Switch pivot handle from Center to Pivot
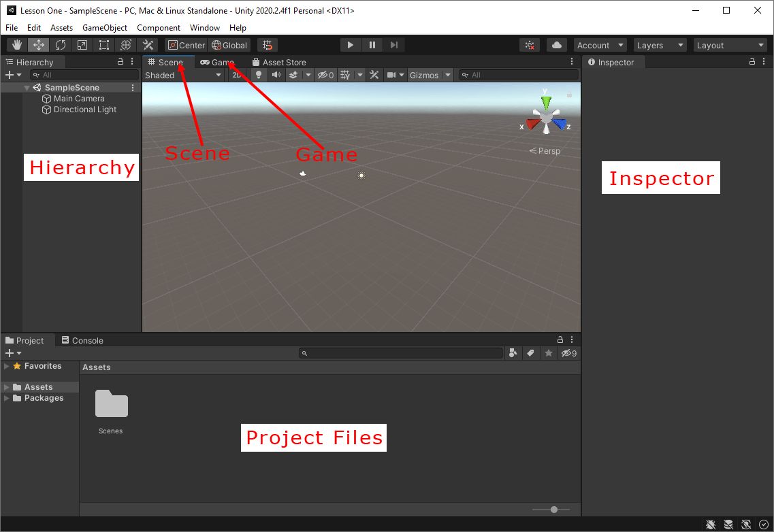The width and height of the screenshot is (774, 532). click(x=186, y=45)
